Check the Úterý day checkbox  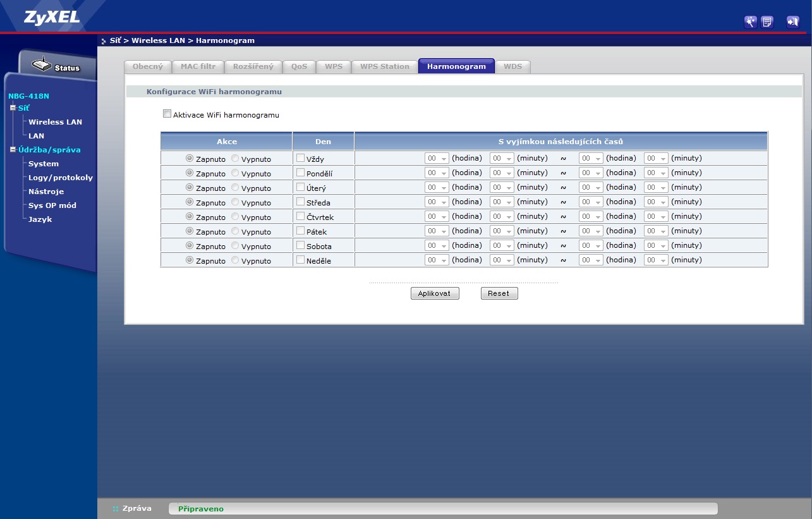point(300,186)
